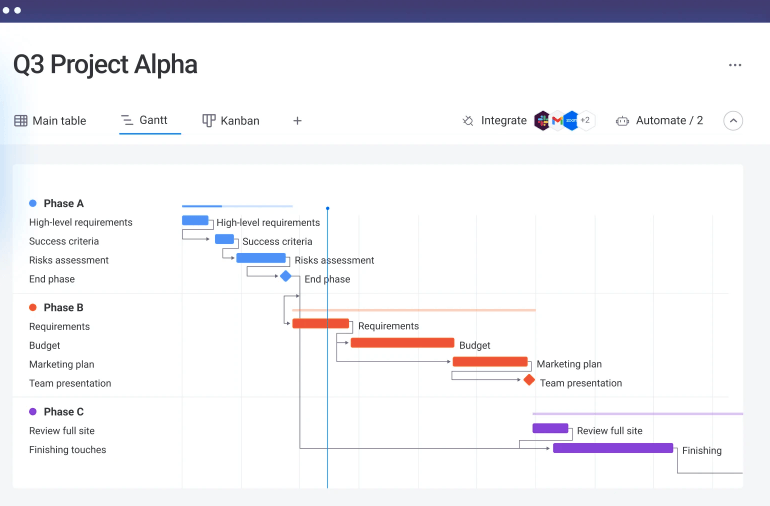Click the blue High-level requirements Gantt bar
The image size is (770, 506).
195,220
